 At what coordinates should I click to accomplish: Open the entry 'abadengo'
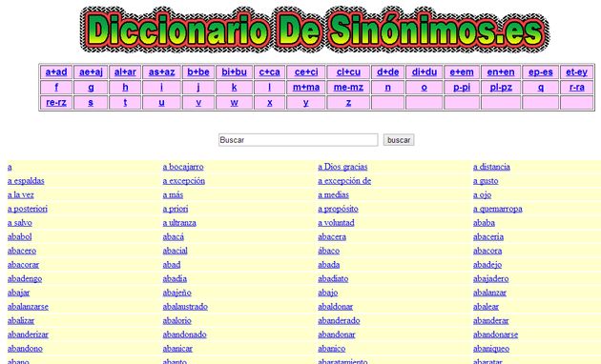click(25, 278)
